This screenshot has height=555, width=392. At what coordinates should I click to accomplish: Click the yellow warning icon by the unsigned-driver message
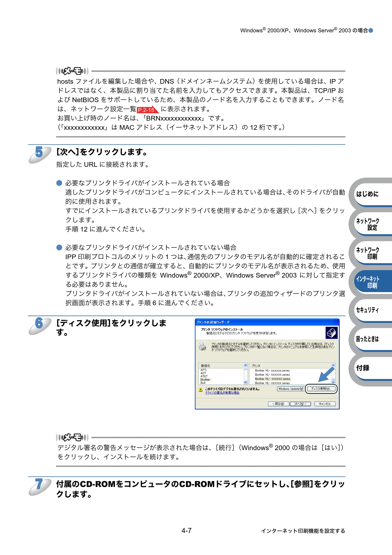pyautogui.click(x=200, y=390)
